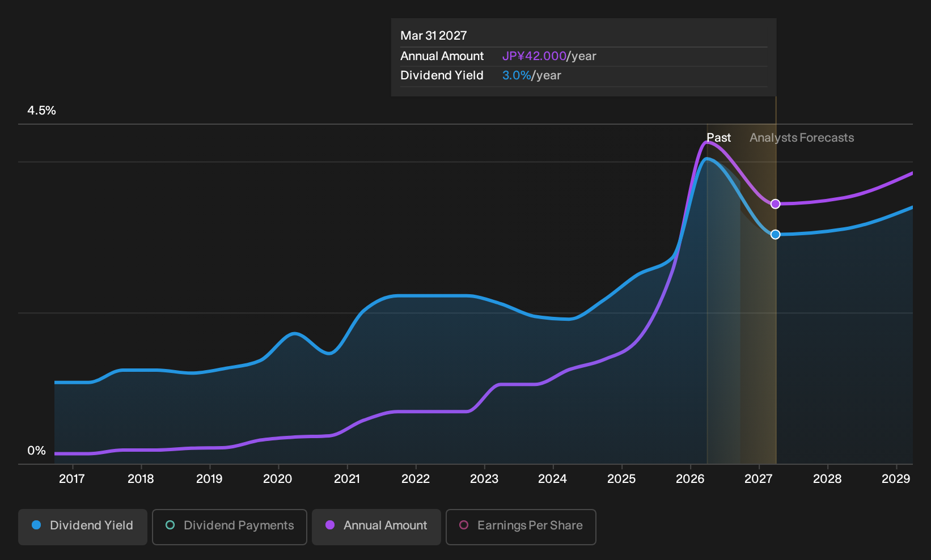Click the blue Dividend Yield legend dot
The width and height of the screenshot is (931, 560).
pyautogui.click(x=36, y=525)
